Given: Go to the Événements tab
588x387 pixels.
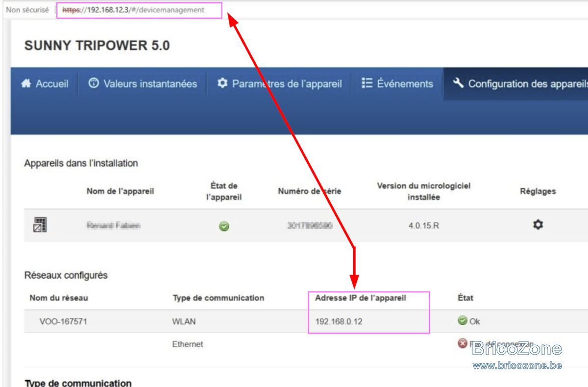Looking at the screenshot, I should coord(397,84).
